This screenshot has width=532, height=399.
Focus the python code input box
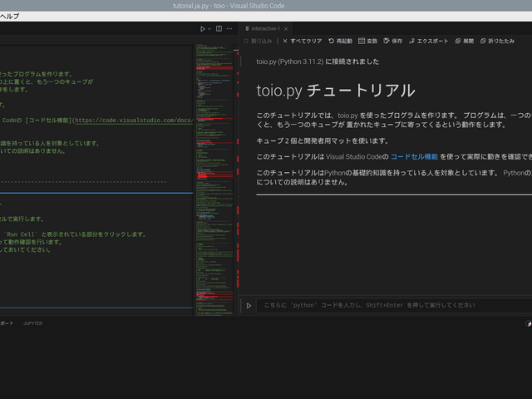393,305
